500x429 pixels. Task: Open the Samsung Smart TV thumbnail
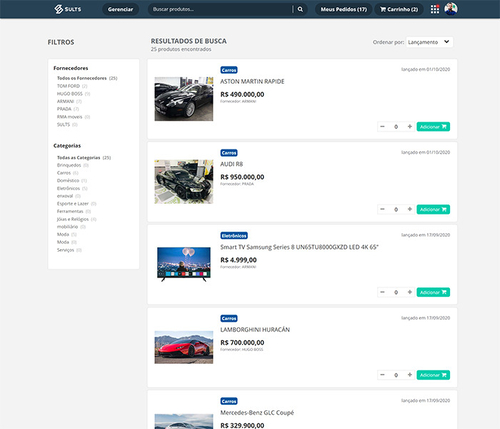tap(184, 264)
